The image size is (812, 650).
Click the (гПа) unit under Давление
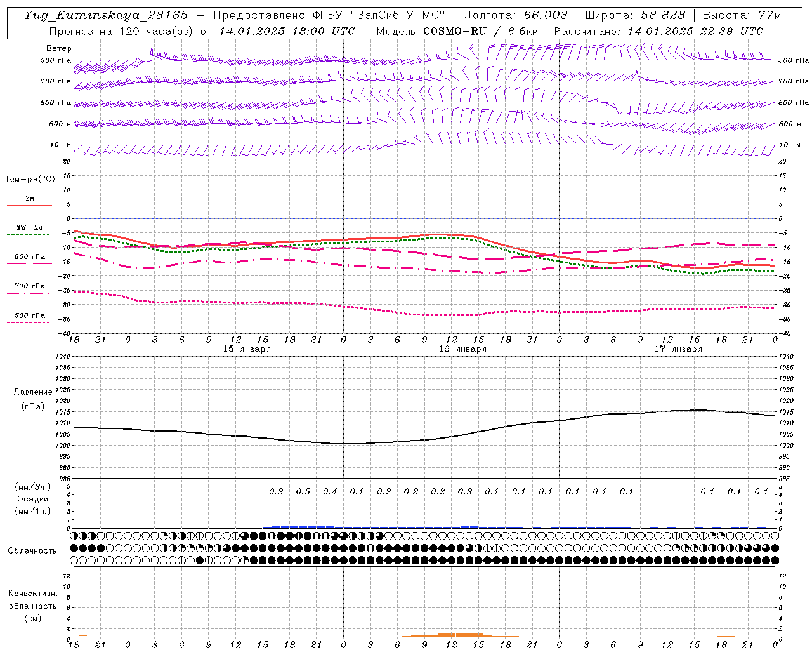33,406
